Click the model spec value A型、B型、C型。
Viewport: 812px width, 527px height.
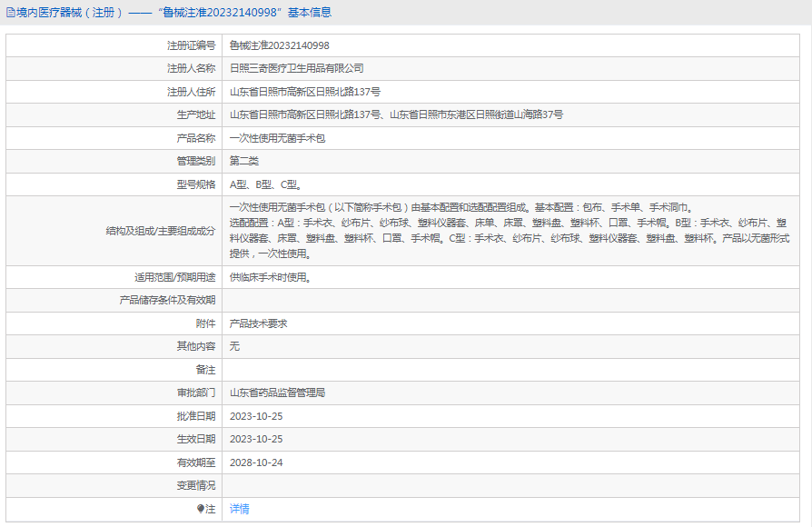tap(265, 184)
